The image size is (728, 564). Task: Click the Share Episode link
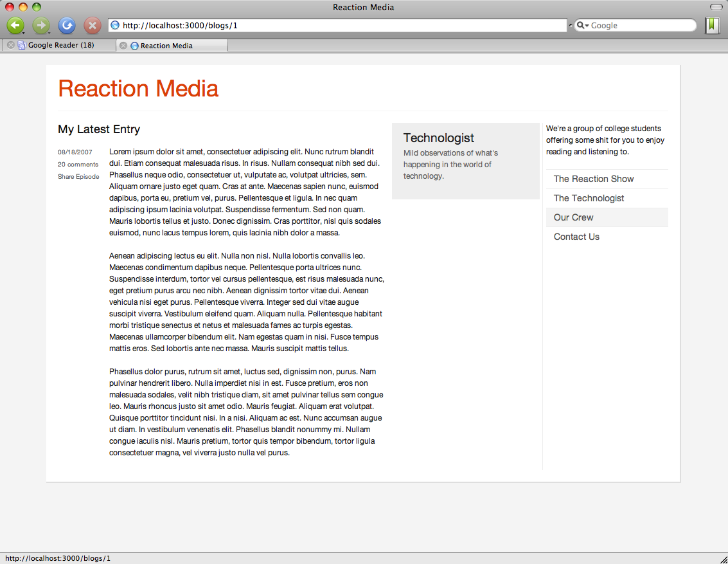tap(78, 177)
